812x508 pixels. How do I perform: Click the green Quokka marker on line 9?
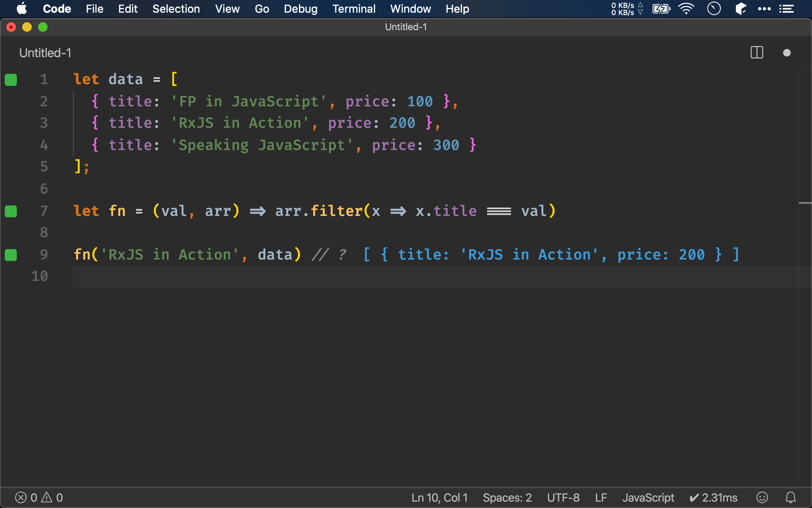point(11,255)
